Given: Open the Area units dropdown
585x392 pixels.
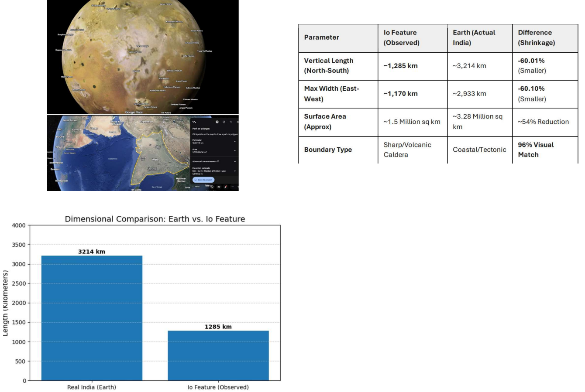Looking at the screenshot, I should pos(235,151).
